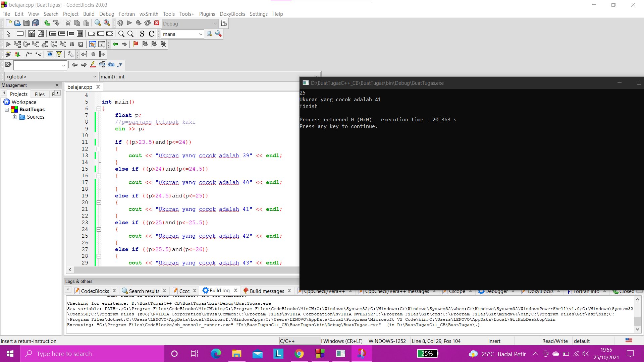
Task: Open the mana search dropdown
Action: point(200,34)
